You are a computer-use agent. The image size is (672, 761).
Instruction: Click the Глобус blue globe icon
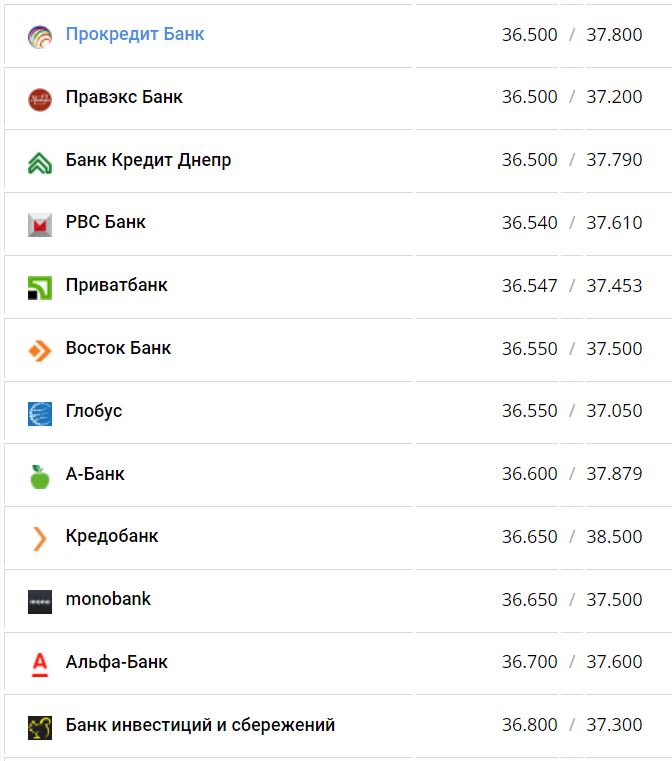(40, 413)
